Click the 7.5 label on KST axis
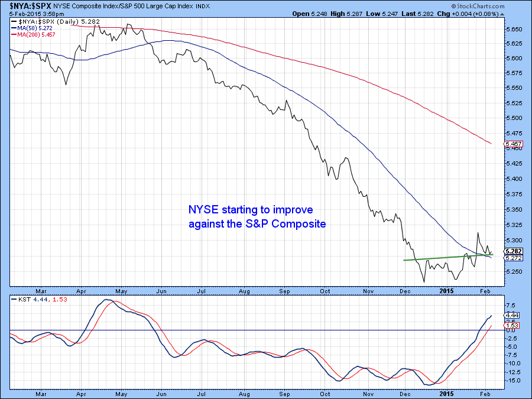The height and width of the screenshot is (399, 532). point(511,305)
